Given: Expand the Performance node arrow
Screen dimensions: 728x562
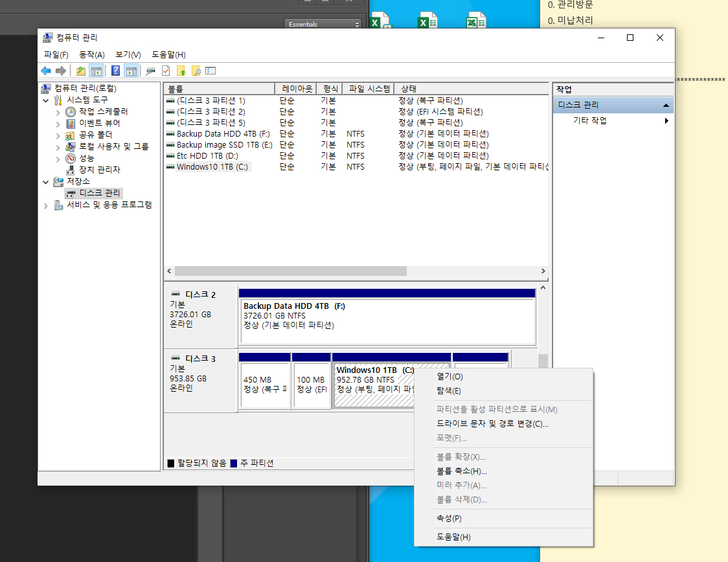Looking at the screenshot, I should pos(58,159).
